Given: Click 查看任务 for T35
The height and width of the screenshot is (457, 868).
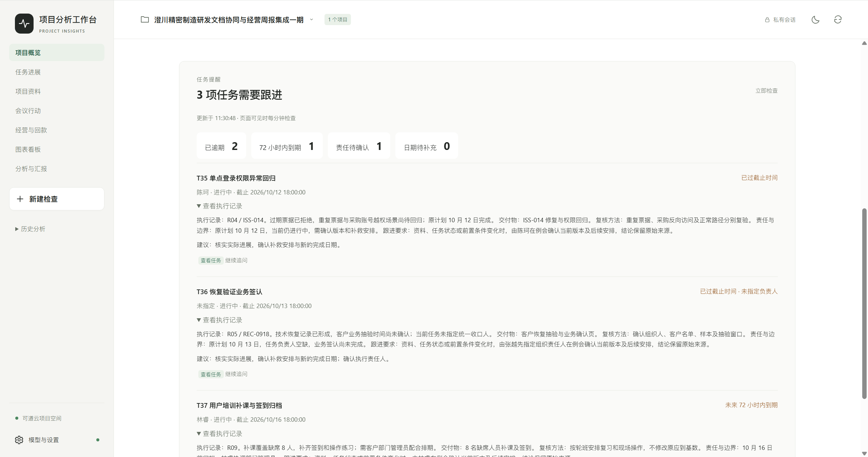Looking at the screenshot, I should pos(211,261).
